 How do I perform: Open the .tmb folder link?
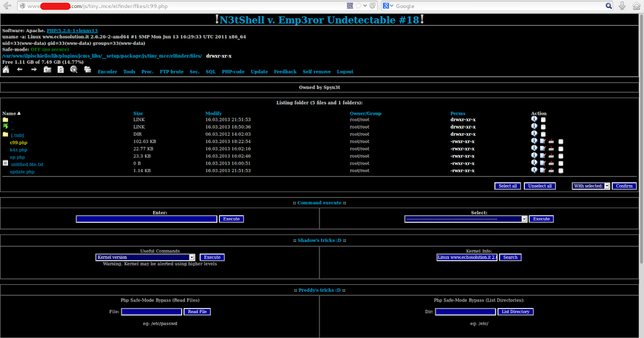pyautogui.click(x=17, y=135)
